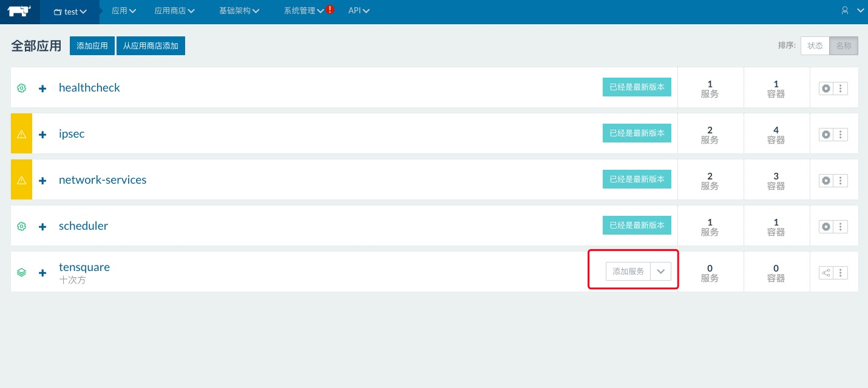Expand the tensquare stack
This screenshot has height=388, width=868.
coord(42,273)
